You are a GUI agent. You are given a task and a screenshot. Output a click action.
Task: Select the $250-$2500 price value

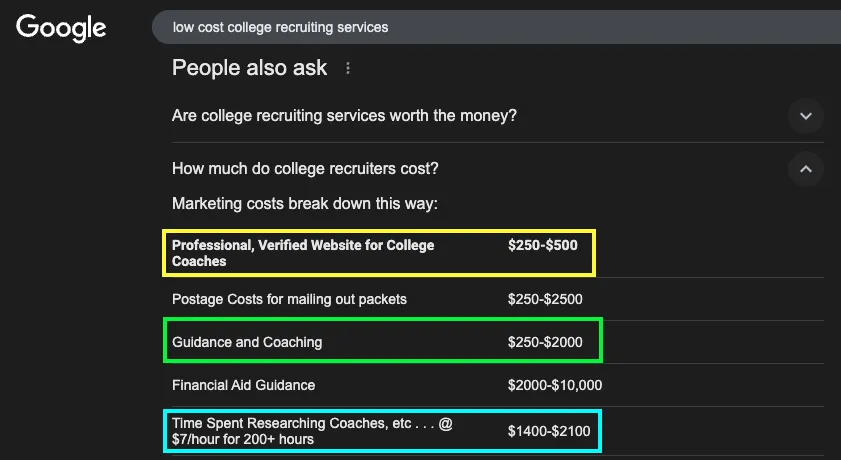(545, 299)
